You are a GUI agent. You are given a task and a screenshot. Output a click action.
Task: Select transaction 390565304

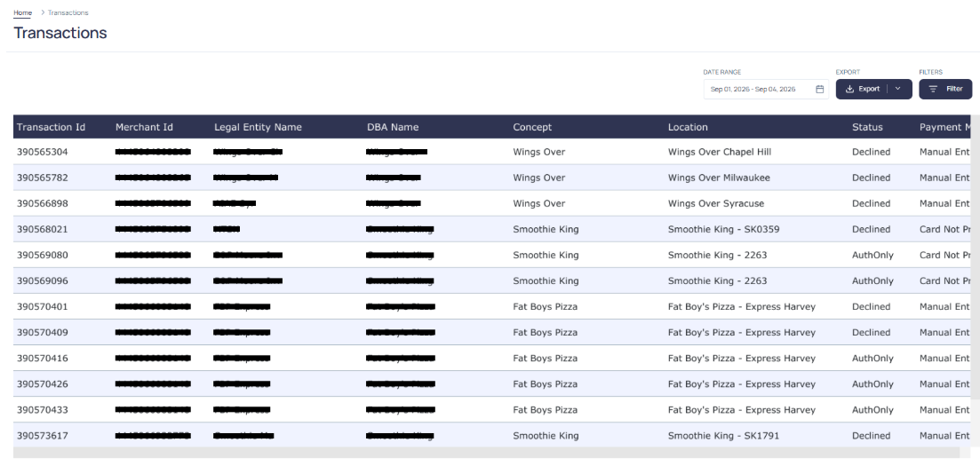click(x=43, y=152)
